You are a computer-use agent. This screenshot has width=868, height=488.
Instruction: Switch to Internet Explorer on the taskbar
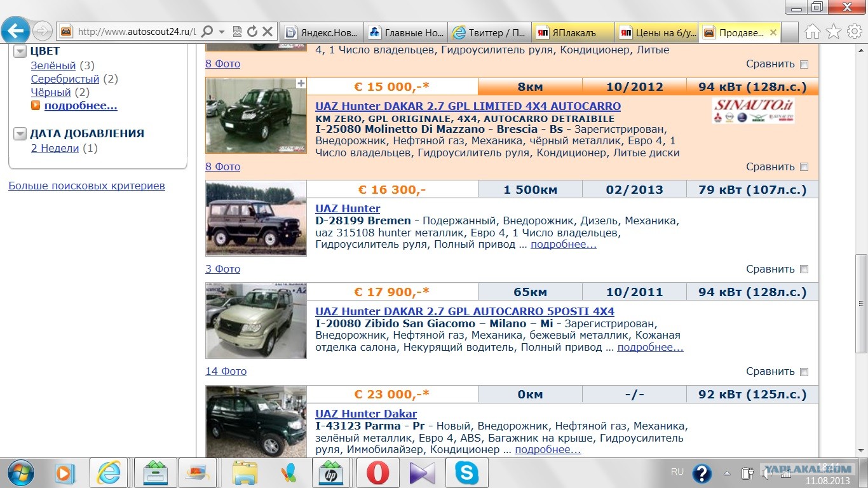click(x=109, y=473)
